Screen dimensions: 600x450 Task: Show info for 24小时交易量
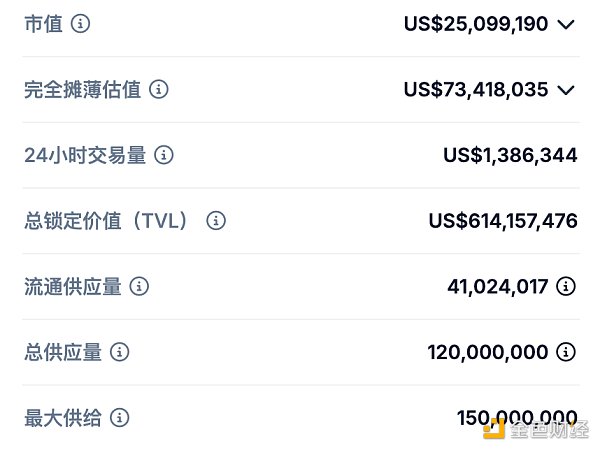(164, 155)
